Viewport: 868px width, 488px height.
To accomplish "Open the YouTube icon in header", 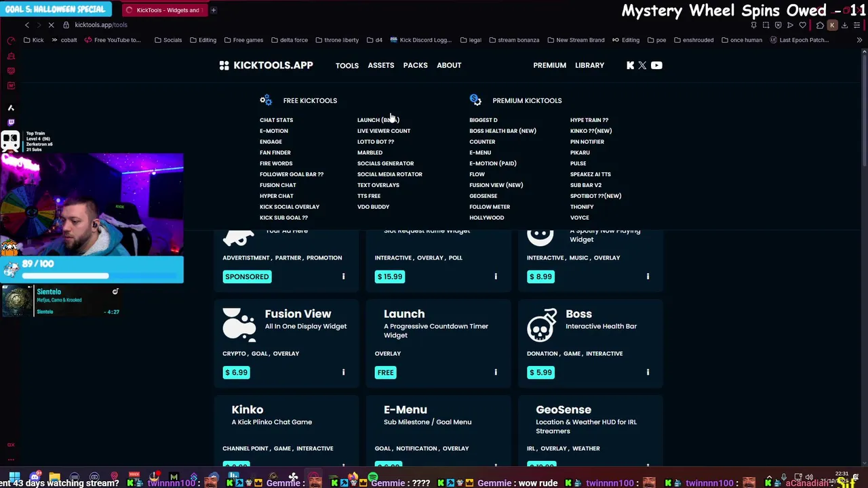I will tap(656, 66).
